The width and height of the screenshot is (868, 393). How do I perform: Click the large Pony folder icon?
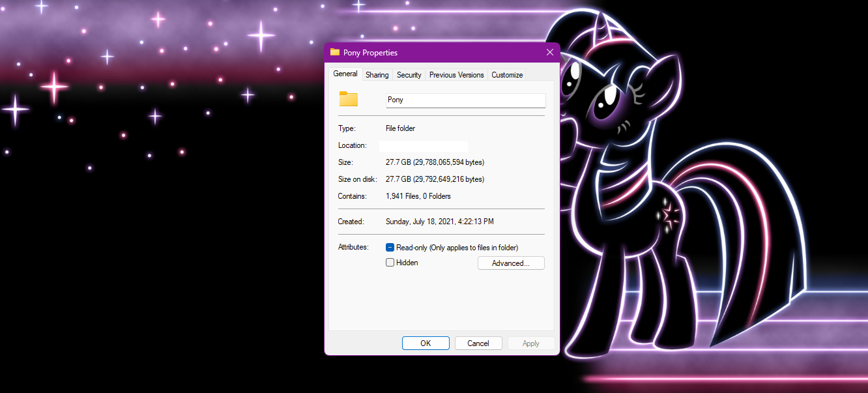tap(349, 99)
